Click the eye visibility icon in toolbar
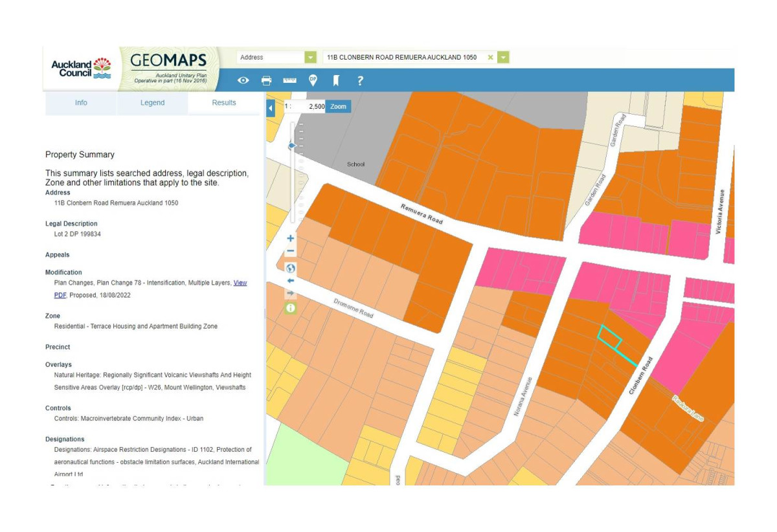 [243, 80]
